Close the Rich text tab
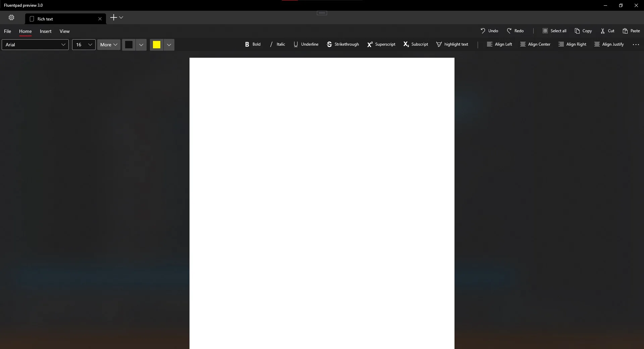The width and height of the screenshot is (644, 349). point(100,19)
